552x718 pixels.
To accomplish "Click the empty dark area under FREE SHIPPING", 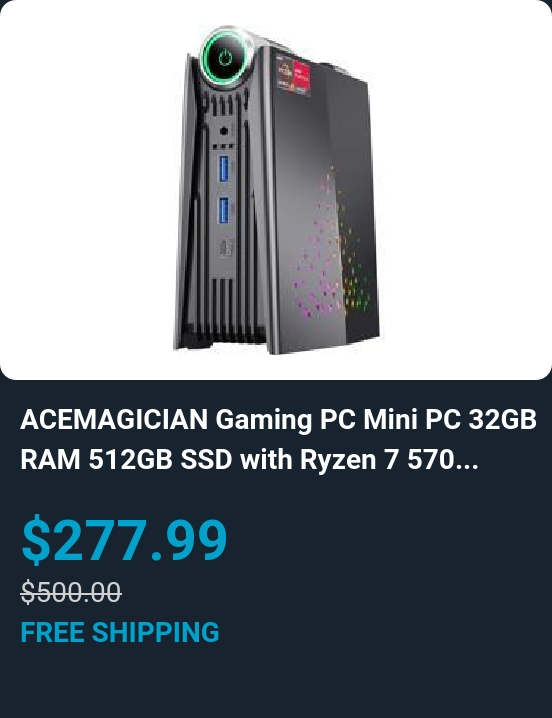I will click(x=276, y=682).
